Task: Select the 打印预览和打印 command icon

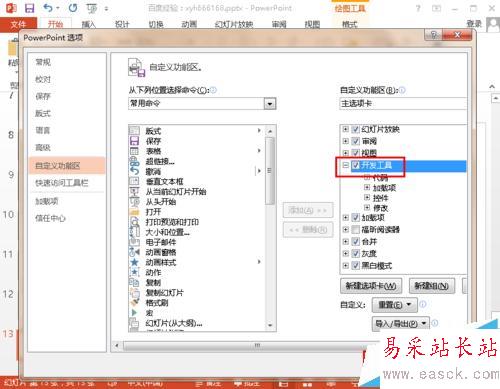Action: [x=134, y=222]
